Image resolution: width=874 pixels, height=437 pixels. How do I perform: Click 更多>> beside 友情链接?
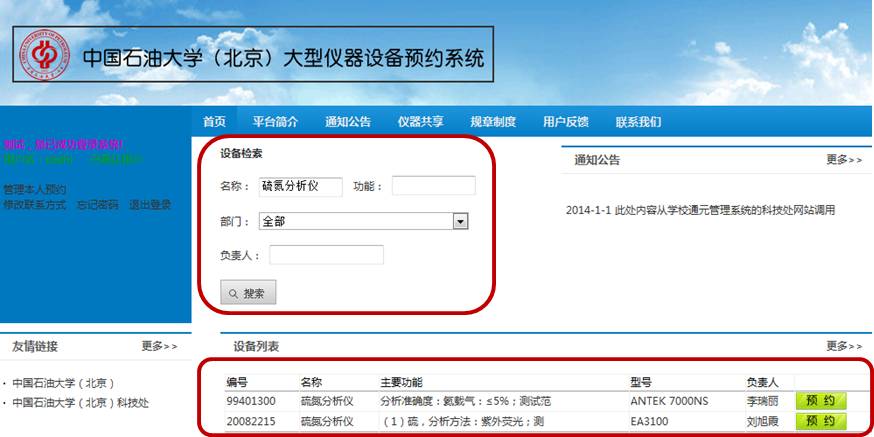pyautogui.click(x=159, y=346)
